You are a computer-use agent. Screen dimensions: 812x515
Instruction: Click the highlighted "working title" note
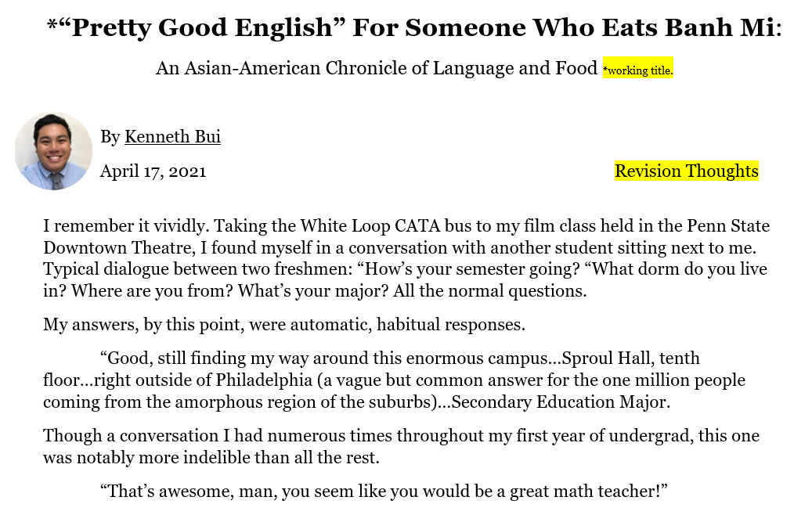click(x=637, y=70)
